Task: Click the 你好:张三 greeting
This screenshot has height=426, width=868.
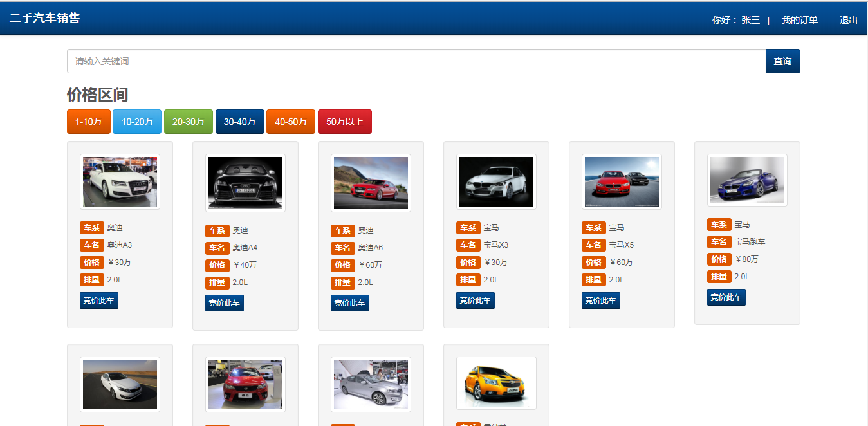Action: 736,20
